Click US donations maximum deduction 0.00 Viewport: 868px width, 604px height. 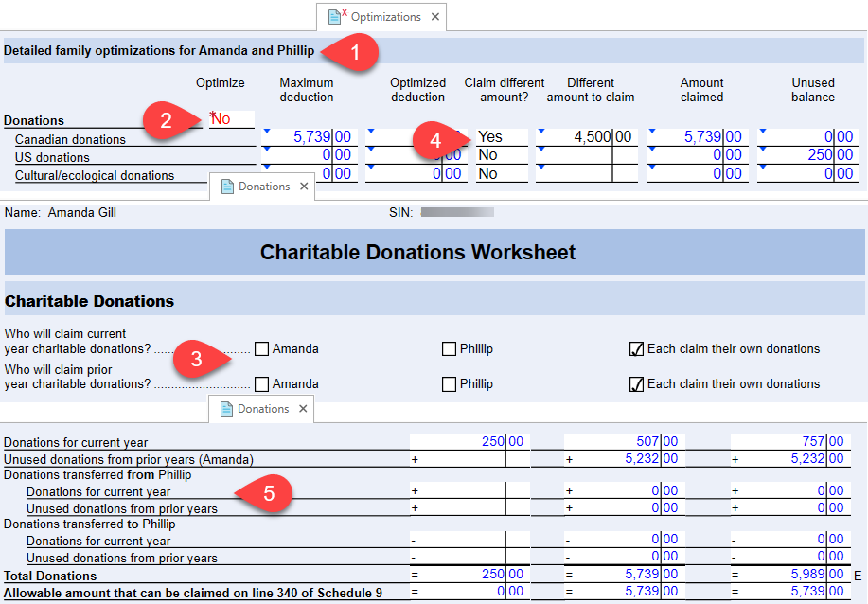pos(310,155)
